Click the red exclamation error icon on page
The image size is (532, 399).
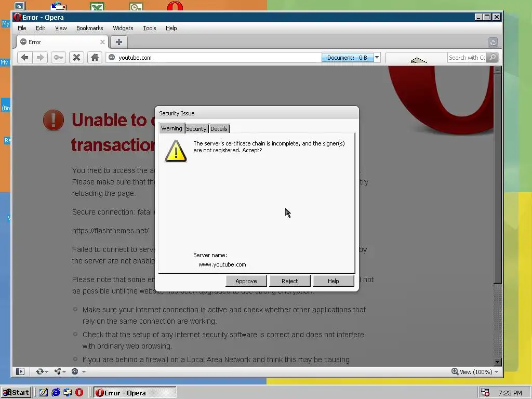coord(54,120)
